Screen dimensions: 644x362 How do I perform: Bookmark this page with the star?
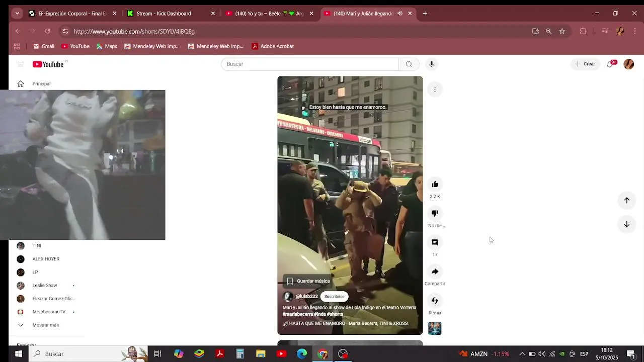[562, 31]
